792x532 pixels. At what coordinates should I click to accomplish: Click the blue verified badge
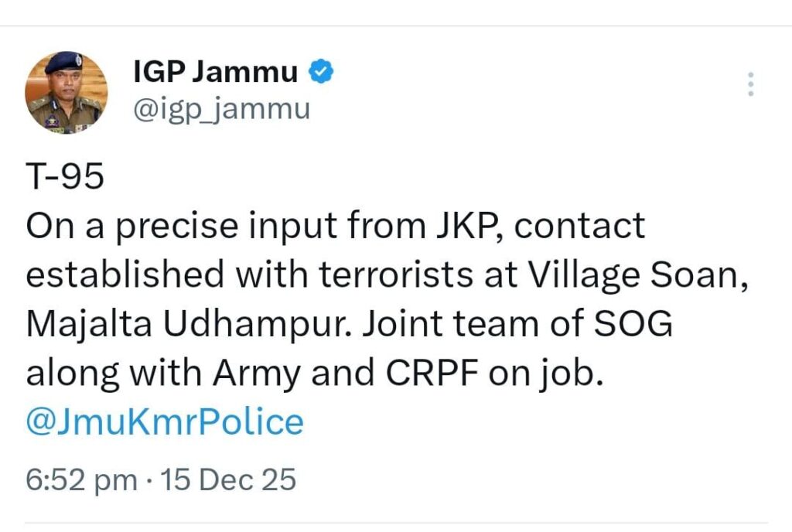click(x=321, y=70)
